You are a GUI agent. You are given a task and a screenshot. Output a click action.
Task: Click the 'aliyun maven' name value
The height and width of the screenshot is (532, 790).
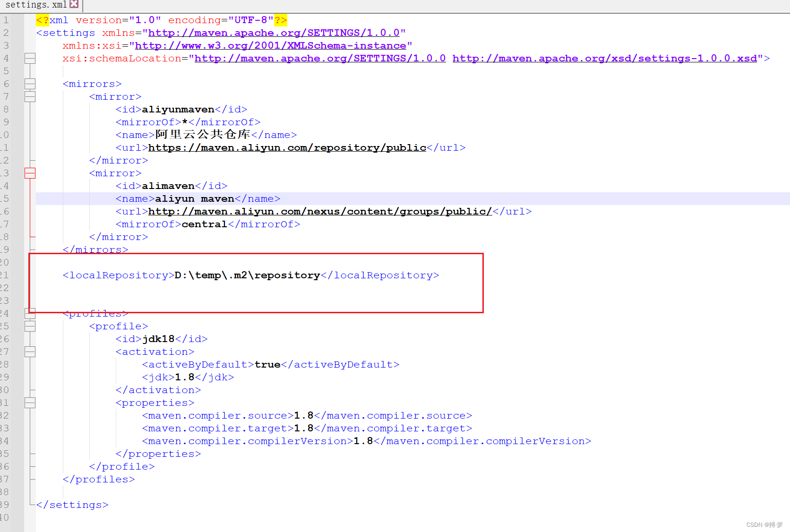click(x=195, y=199)
